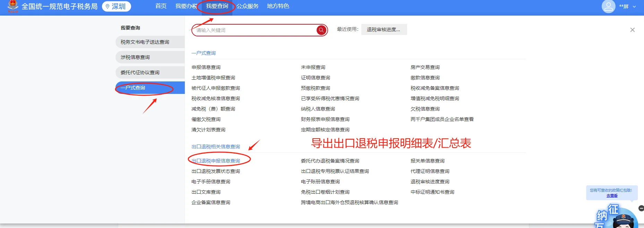Open the 我要查询 menu

point(217,6)
